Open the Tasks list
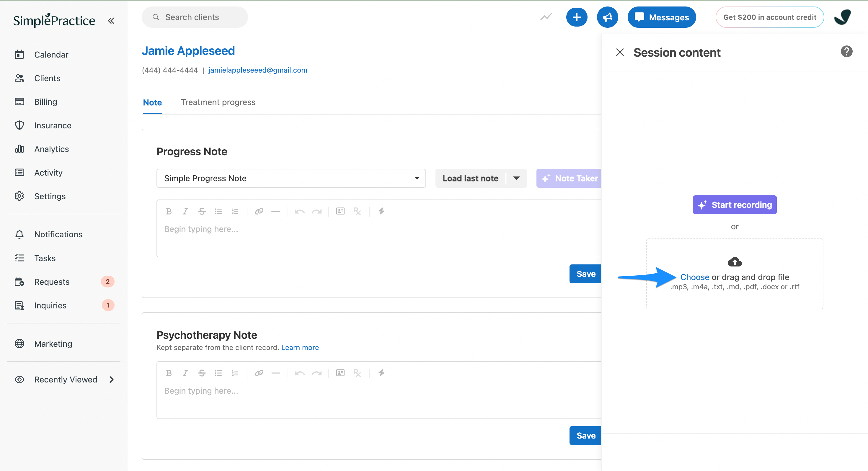Screen dimensions: 868x471 (x=45, y=258)
